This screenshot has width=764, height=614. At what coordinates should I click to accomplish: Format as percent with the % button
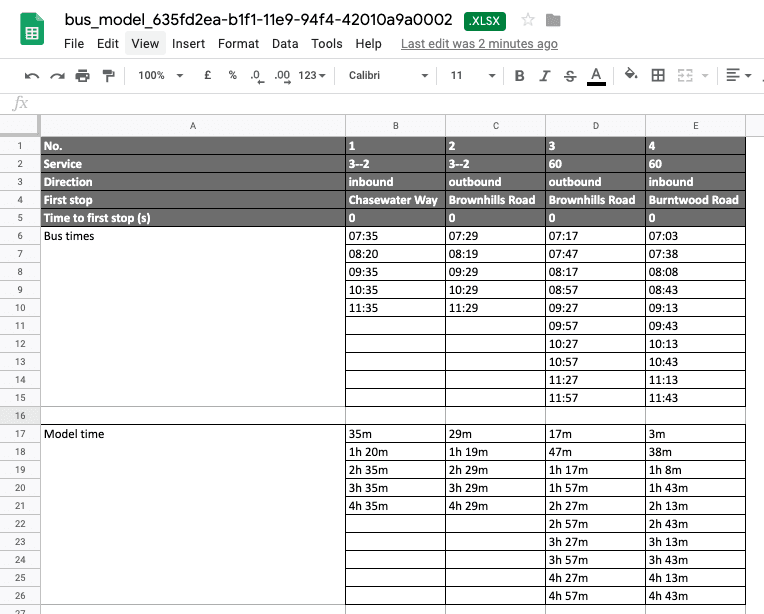click(x=232, y=76)
